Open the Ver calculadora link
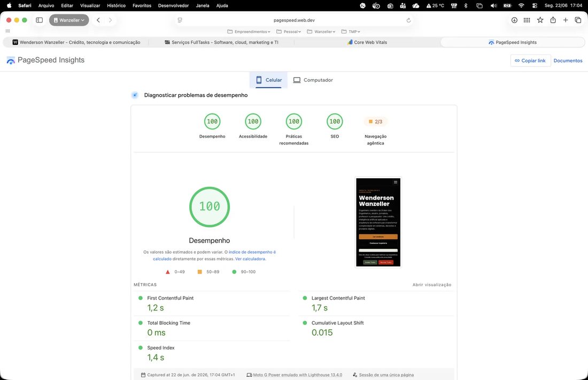588x380 pixels. 250,259
